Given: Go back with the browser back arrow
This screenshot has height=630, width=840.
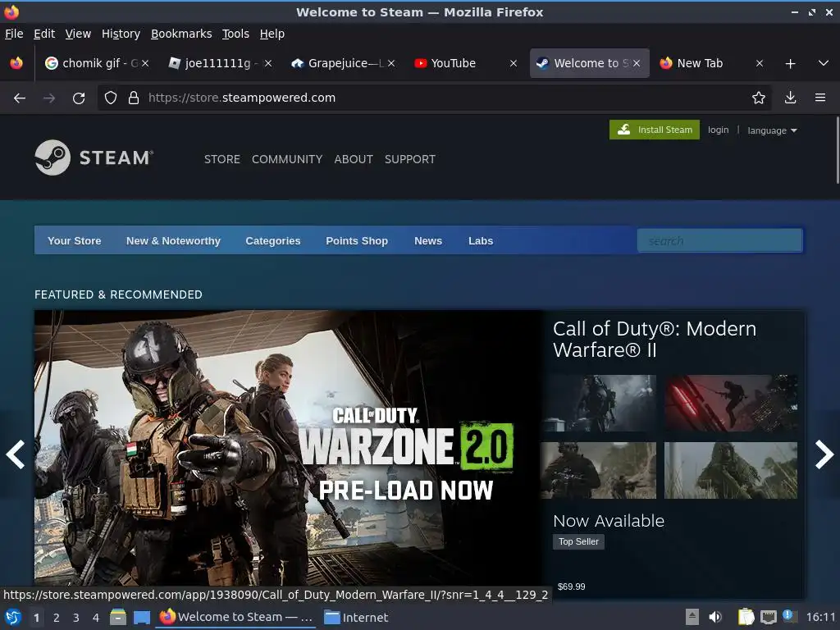Looking at the screenshot, I should point(20,98).
